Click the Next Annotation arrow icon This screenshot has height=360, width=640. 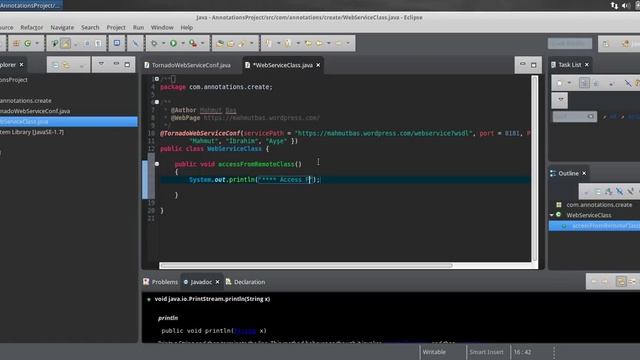pos(268,43)
